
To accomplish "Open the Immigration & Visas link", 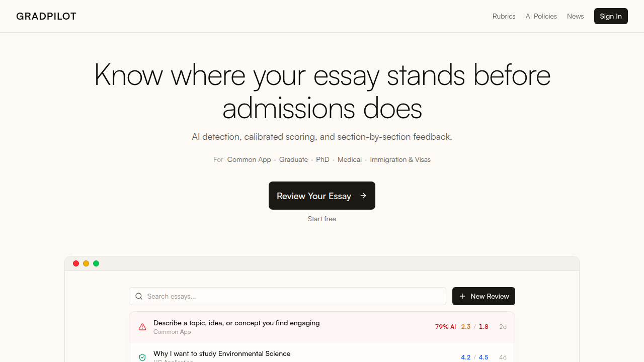I will [x=400, y=159].
